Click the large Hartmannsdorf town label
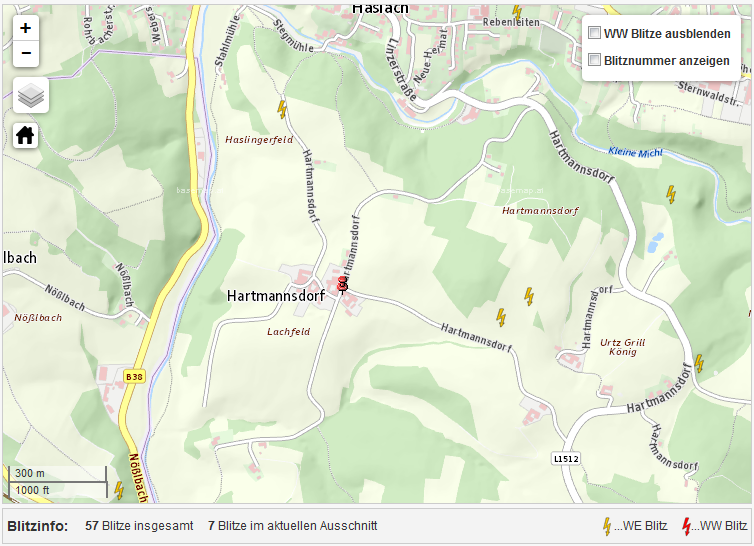This screenshot has width=754, height=546. 275,296
